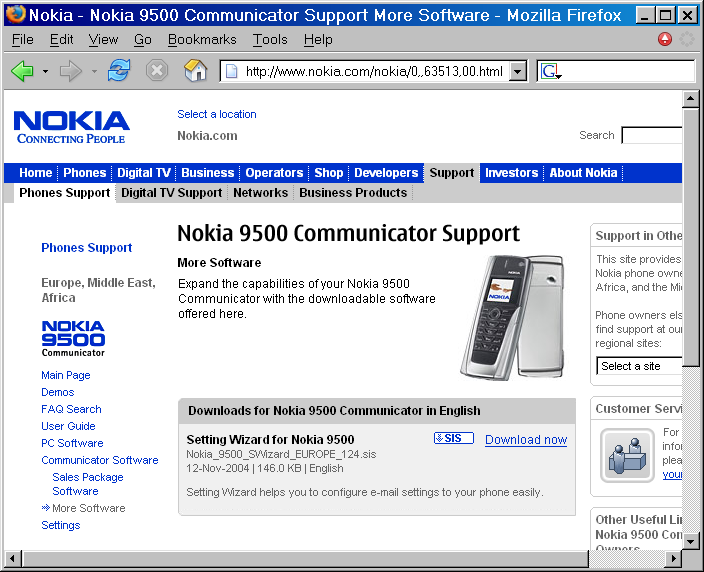This screenshot has height=572, width=704.
Task: Click the Customer Service people icon
Action: [627, 455]
